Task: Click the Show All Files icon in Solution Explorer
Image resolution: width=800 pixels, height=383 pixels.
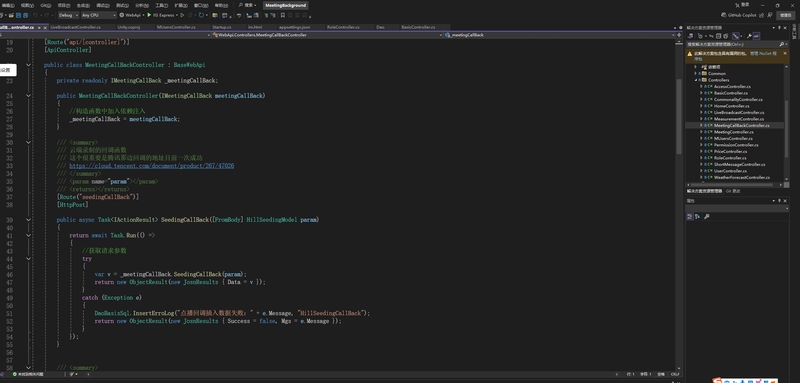Action: pyautogui.click(x=726, y=36)
